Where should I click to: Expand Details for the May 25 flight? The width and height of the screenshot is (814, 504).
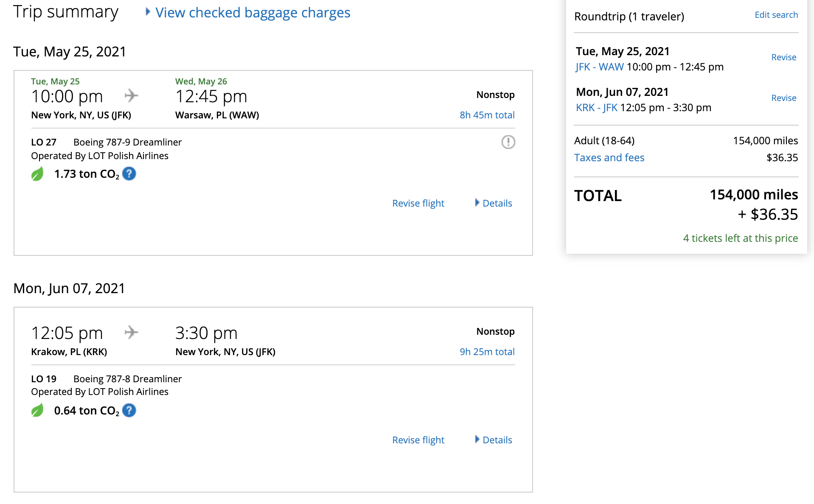(497, 203)
